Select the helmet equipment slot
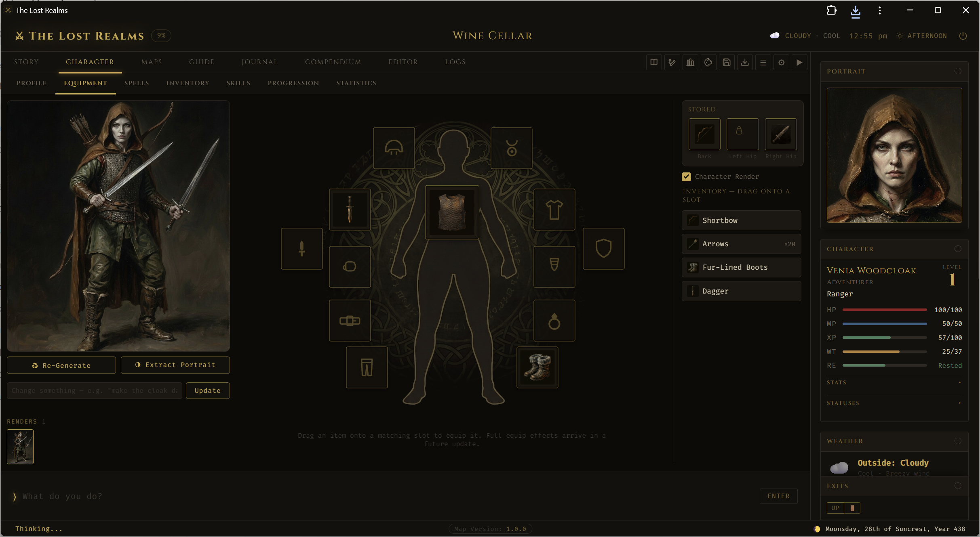Viewport: 980px width, 537px height. [x=394, y=148]
